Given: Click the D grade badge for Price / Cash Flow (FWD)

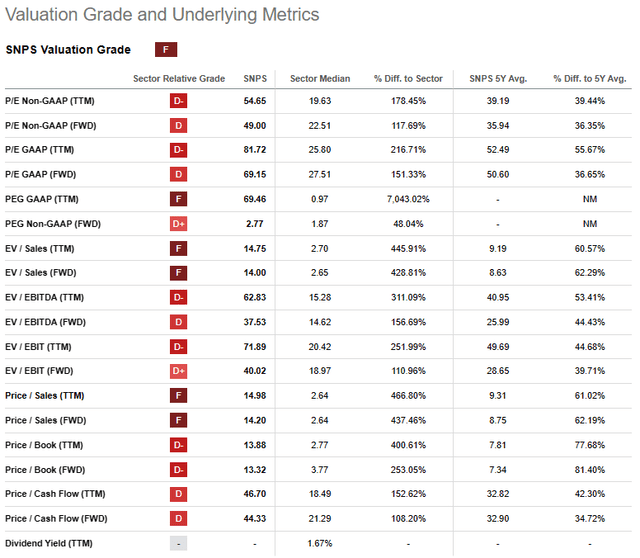Looking at the screenshot, I should (178, 518).
